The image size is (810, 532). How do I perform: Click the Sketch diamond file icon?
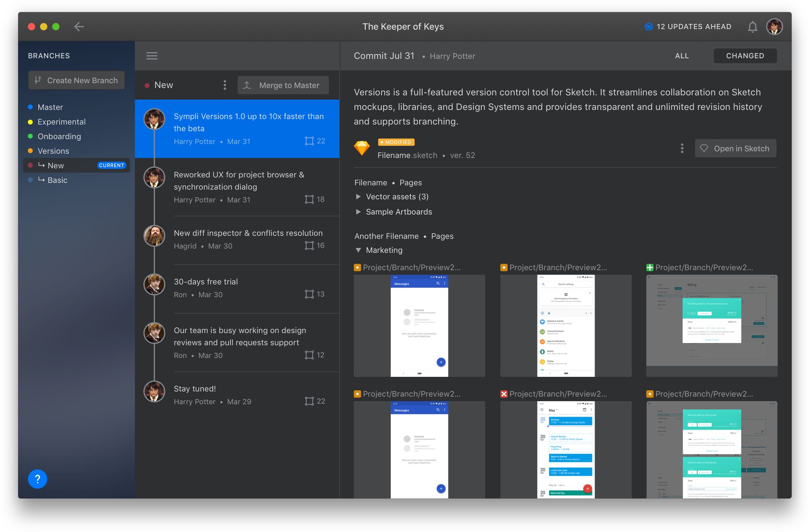coord(362,148)
